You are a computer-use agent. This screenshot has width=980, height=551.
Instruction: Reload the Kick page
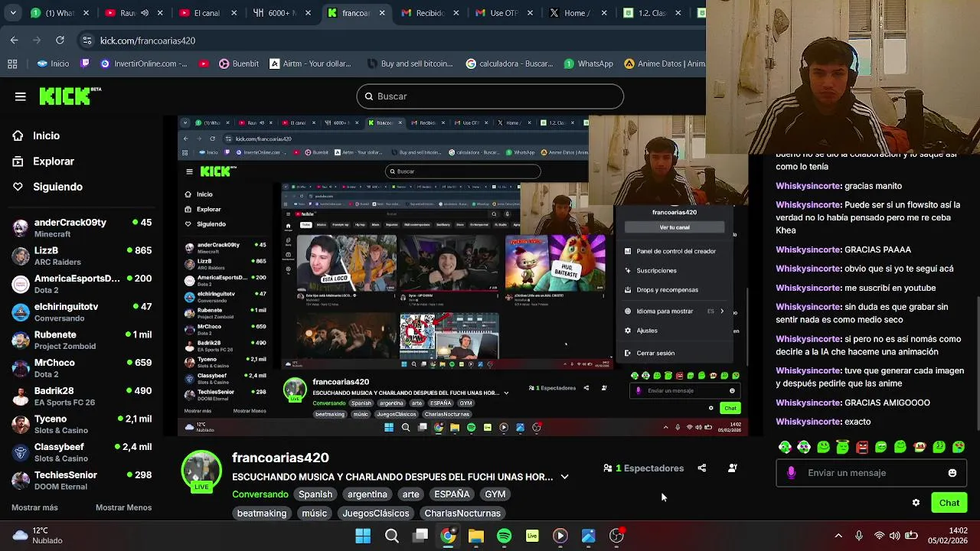pyautogui.click(x=60, y=41)
